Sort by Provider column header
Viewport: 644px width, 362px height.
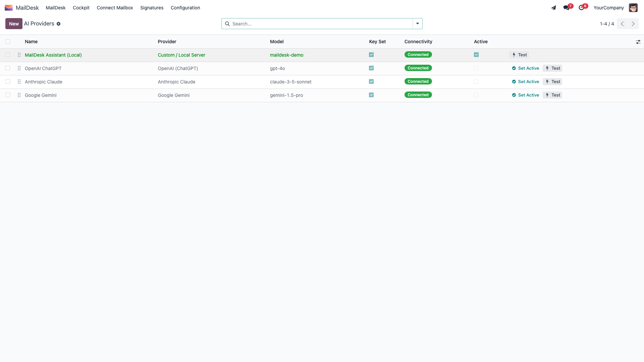[167, 42]
